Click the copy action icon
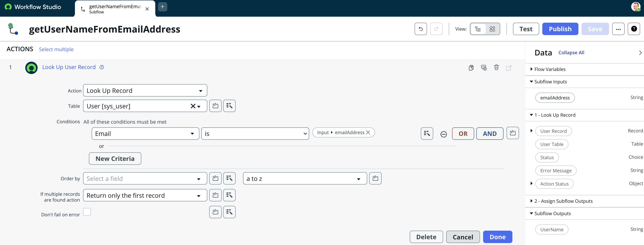The height and width of the screenshot is (245, 644). coord(471,68)
